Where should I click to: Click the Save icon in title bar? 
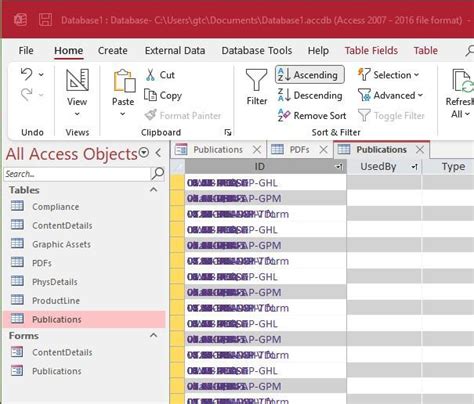pyautogui.click(x=45, y=20)
